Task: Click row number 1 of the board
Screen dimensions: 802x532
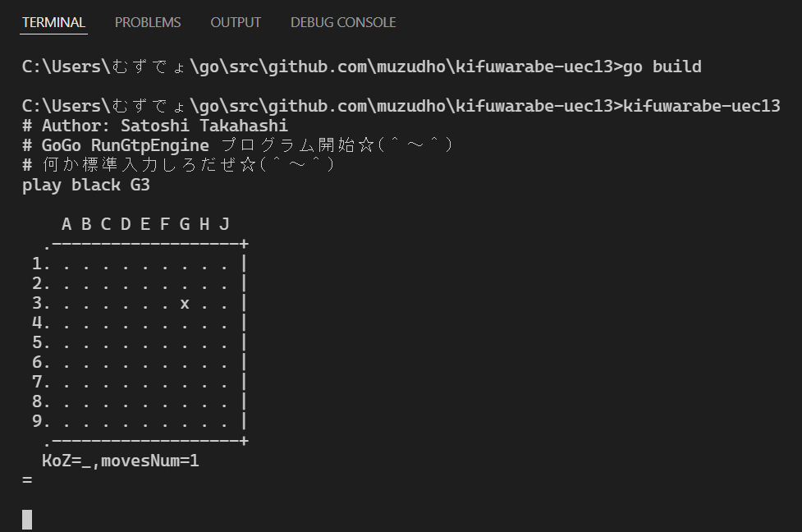Action: click(37, 264)
